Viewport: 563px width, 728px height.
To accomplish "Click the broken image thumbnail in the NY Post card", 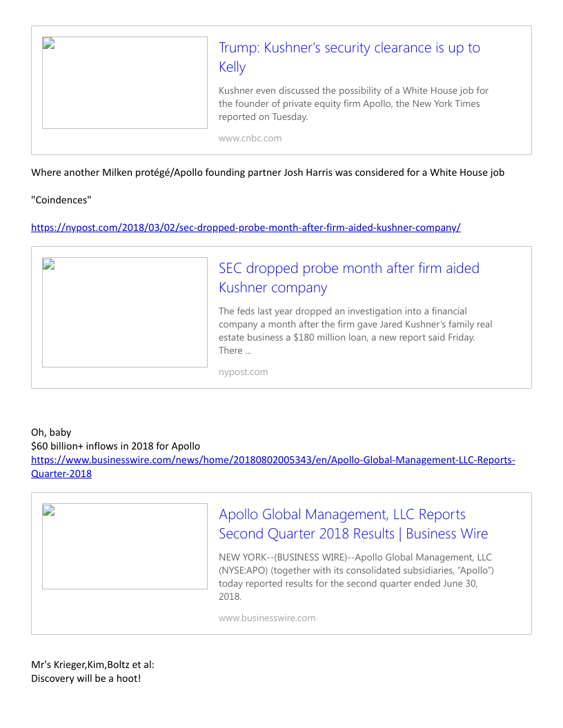I will point(124,312).
